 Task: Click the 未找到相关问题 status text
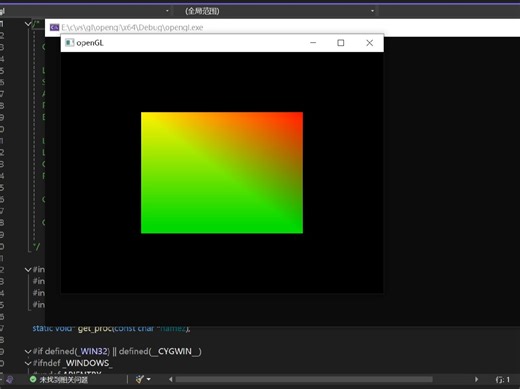click(x=64, y=380)
